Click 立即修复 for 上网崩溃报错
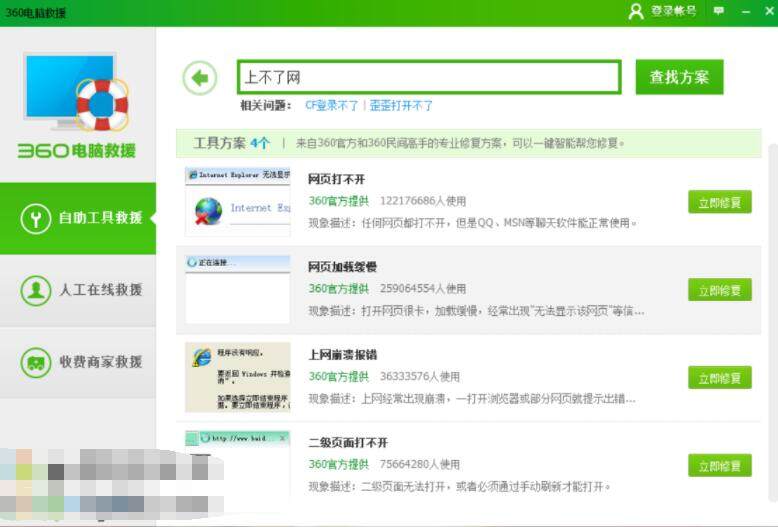 [719, 378]
